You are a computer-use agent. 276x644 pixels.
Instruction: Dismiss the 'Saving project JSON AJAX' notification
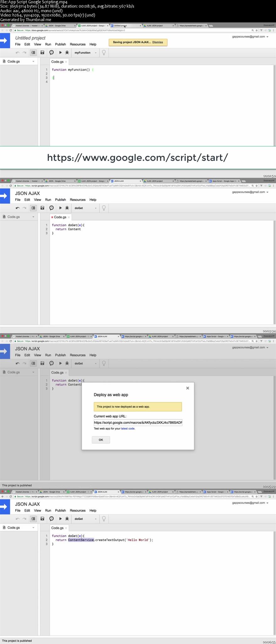coord(158,42)
